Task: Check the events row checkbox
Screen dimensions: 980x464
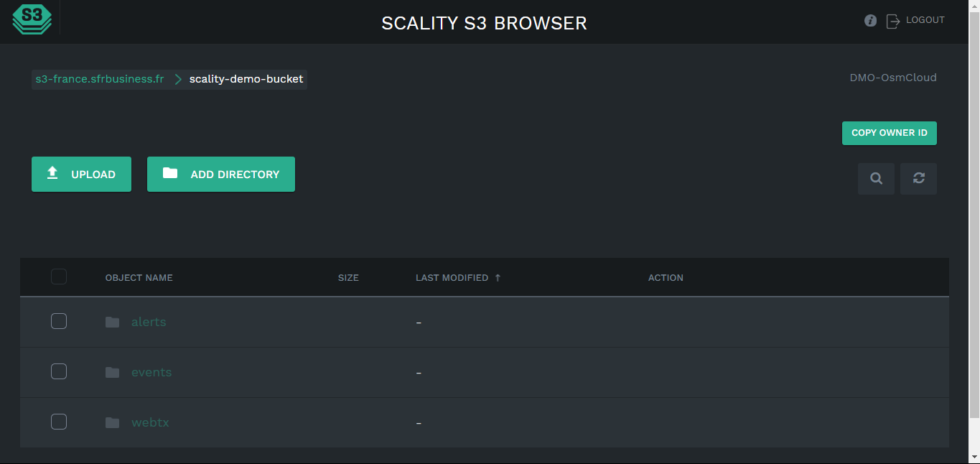Action: 59,371
